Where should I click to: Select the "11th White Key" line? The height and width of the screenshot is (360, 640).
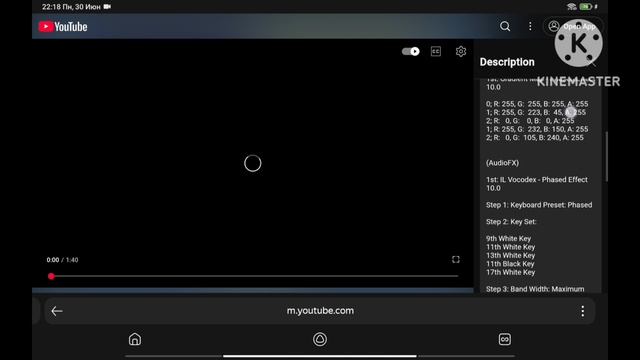510,247
